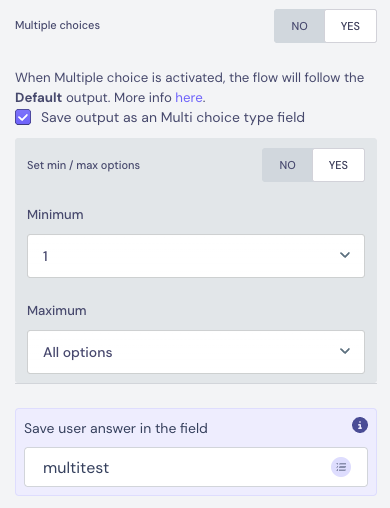
Task: Click the 'Maximum' field label
Action: click(57, 311)
